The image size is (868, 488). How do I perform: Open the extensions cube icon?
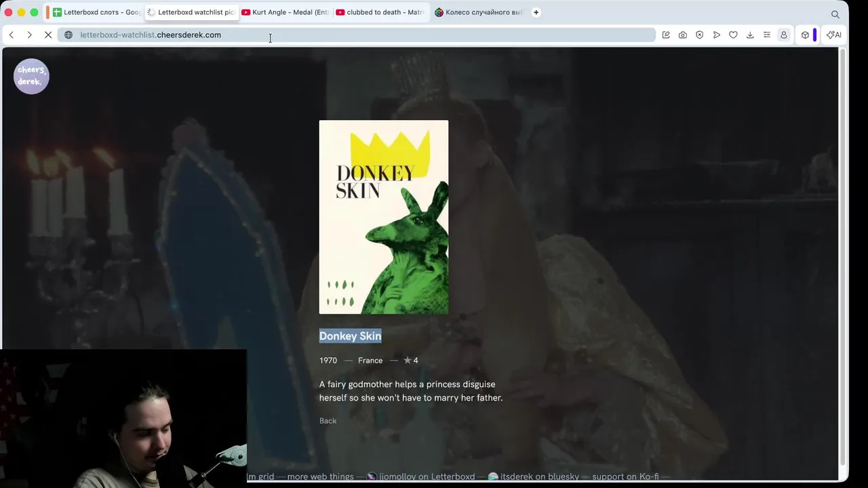pos(805,35)
